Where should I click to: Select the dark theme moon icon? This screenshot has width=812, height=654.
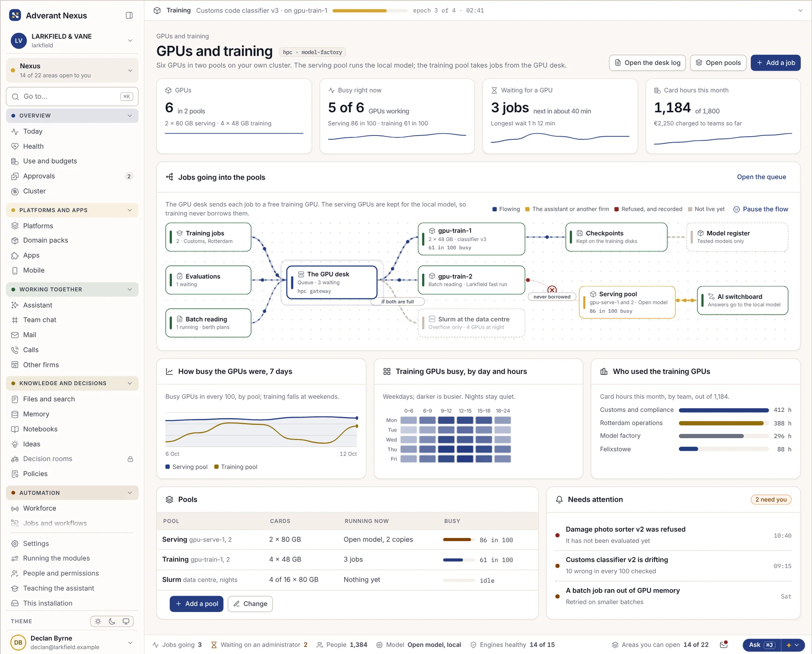(x=112, y=621)
